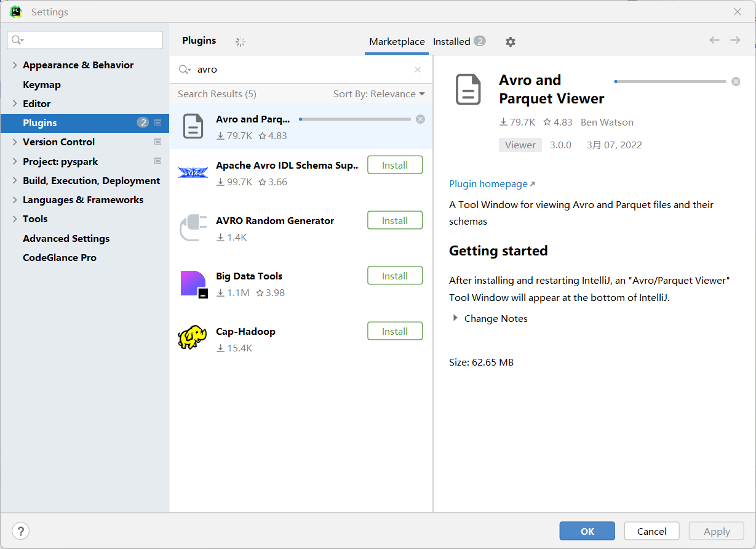Clear the avro plugin search text
This screenshot has height=549, width=756.
coord(418,70)
